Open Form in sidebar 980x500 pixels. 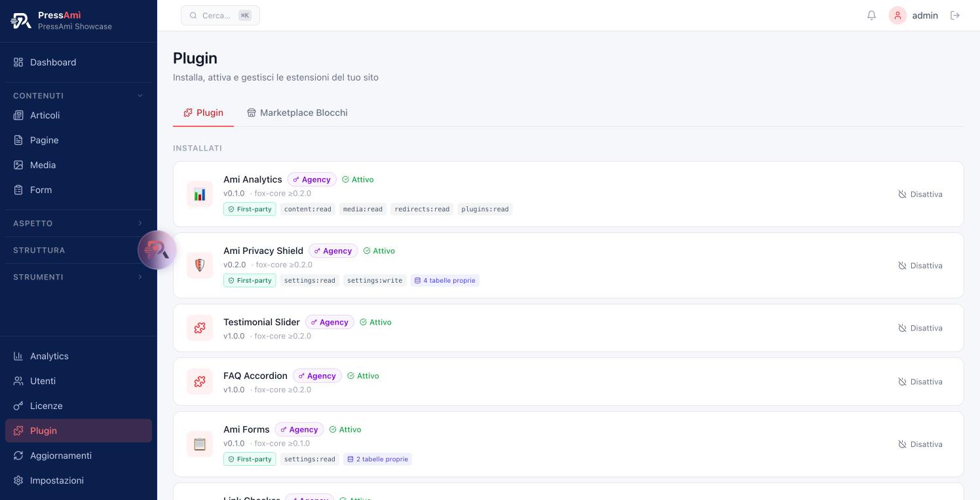click(x=79, y=190)
